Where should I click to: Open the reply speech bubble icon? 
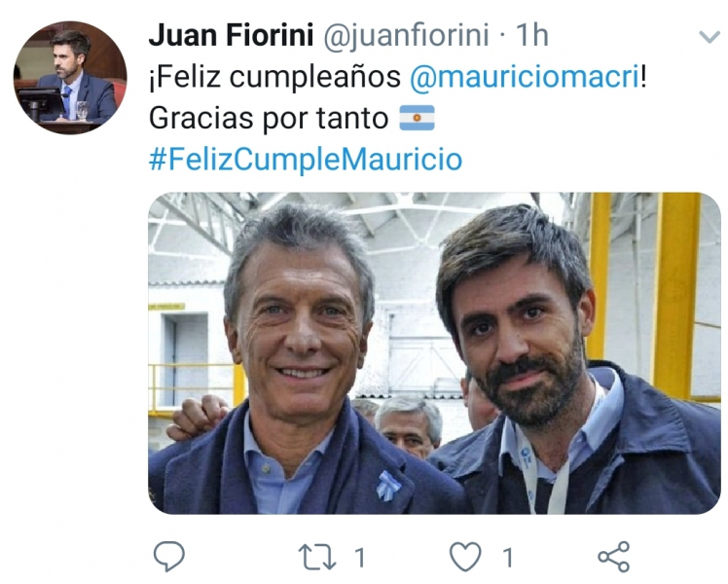(169, 556)
